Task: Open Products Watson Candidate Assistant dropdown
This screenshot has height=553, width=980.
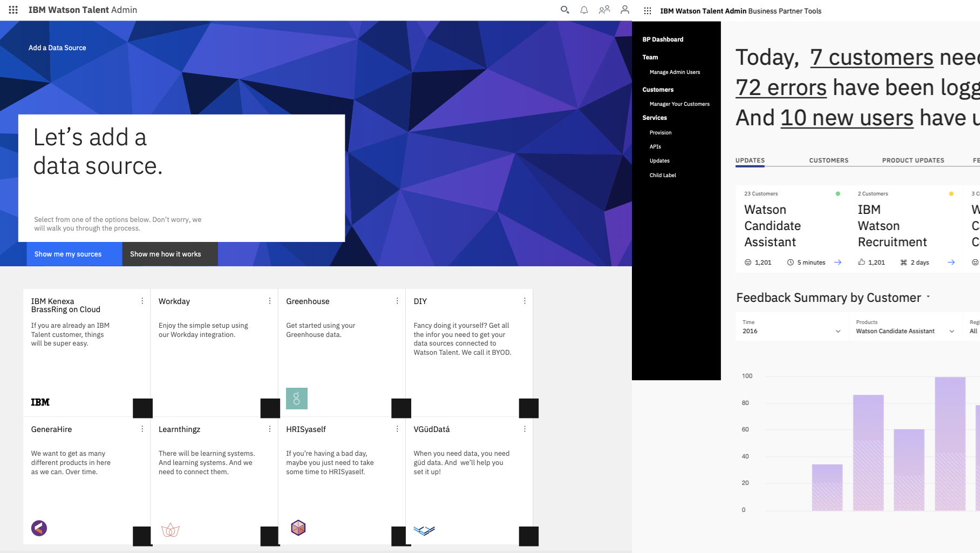Action: (905, 327)
